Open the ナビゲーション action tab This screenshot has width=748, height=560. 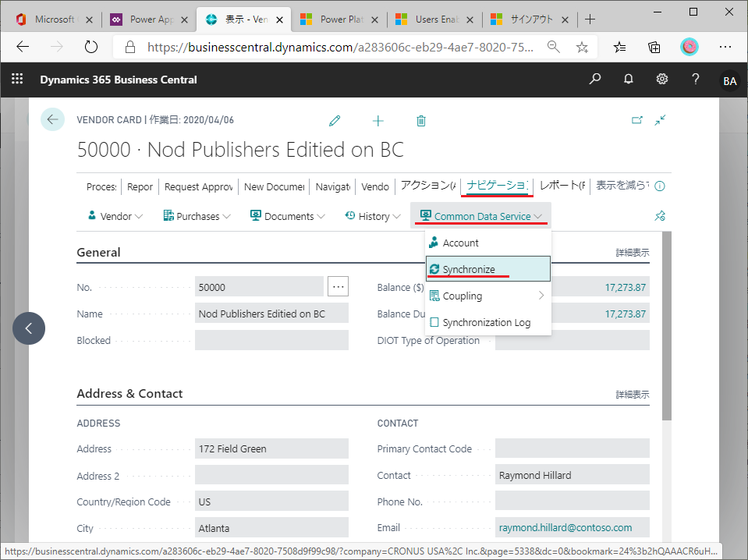497,185
